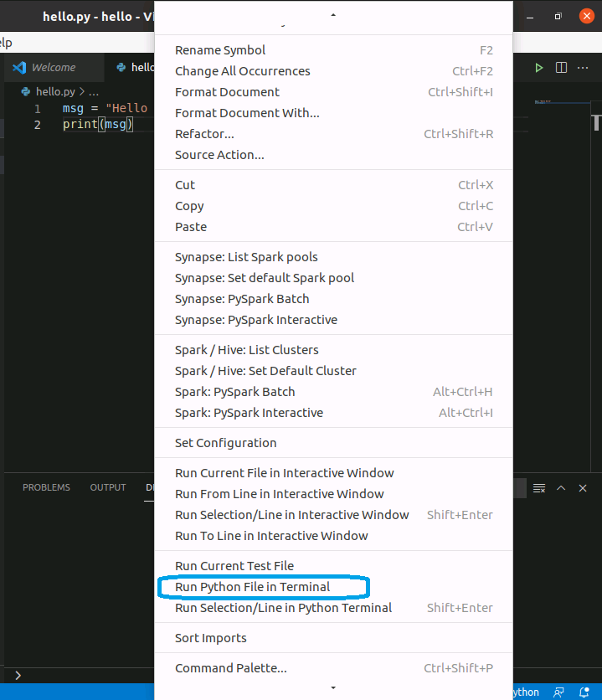The width and height of the screenshot is (602, 700).
Task: Switch to the Welcome editor tab
Action: (x=53, y=68)
